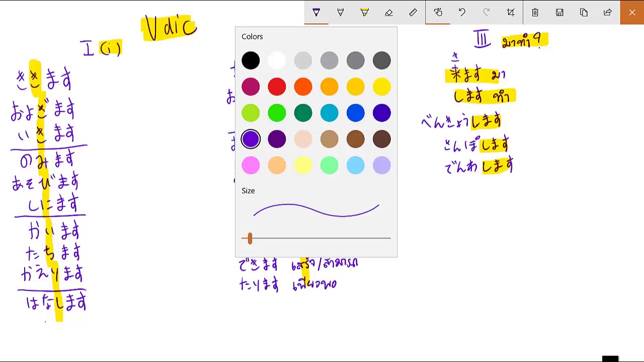Image resolution: width=644 pixels, height=362 pixels.
Task: Open the ruler tool
Action: tap(413, 12)
